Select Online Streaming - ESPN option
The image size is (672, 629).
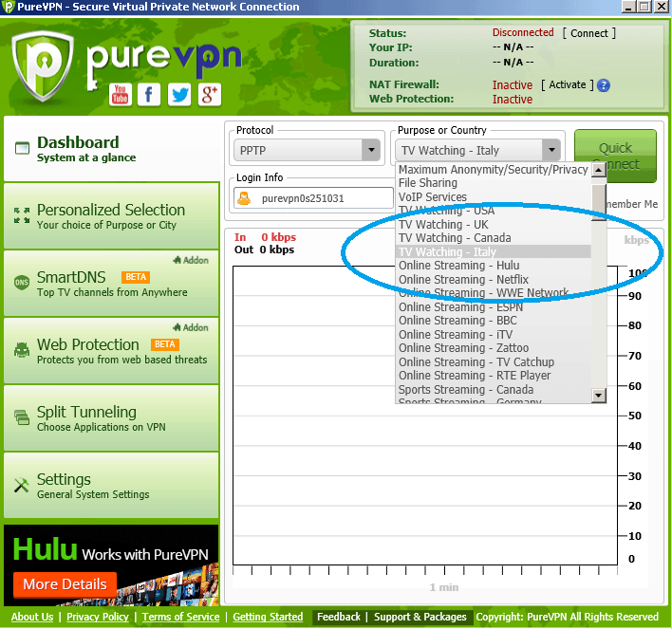(x=494, y=306)
